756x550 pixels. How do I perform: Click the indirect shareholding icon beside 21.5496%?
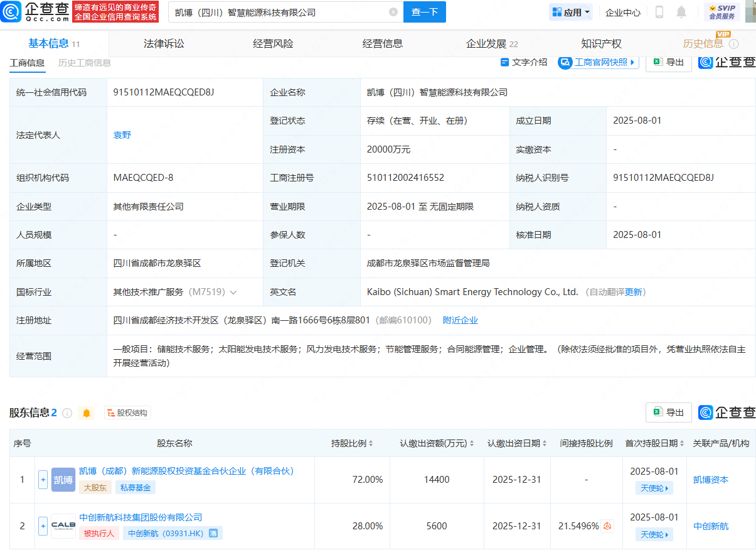tap(607, 526)
